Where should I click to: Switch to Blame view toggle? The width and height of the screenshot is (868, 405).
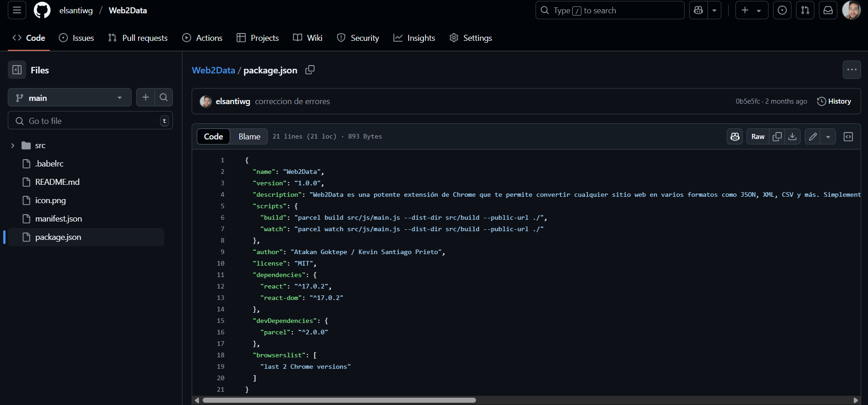pyautogui.click(x=249, y=137)
